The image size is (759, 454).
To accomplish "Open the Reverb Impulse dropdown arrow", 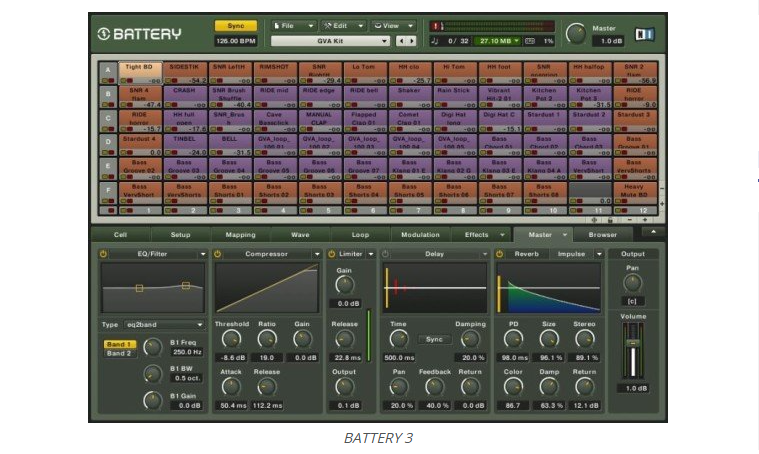I will tap(599, 254).
